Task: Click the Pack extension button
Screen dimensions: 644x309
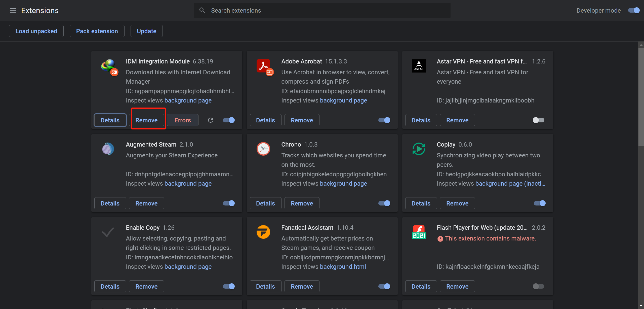Action: point(97,31)
